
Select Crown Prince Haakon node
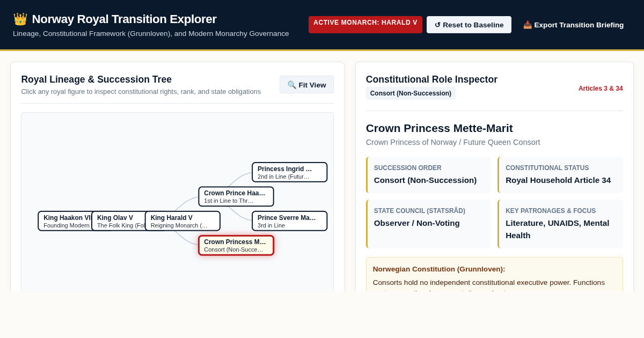click(x=236, y=196)
